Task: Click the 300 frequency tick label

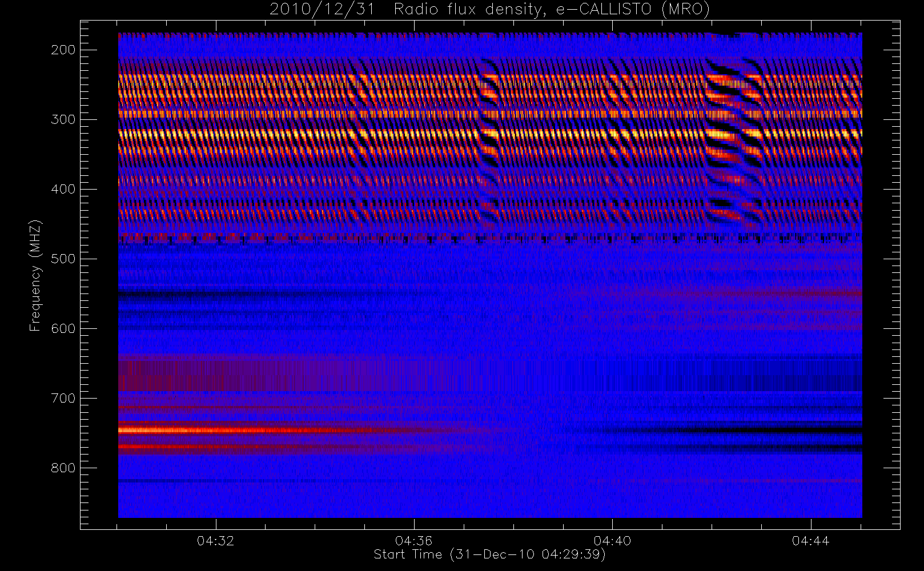Action: point(63,119)
